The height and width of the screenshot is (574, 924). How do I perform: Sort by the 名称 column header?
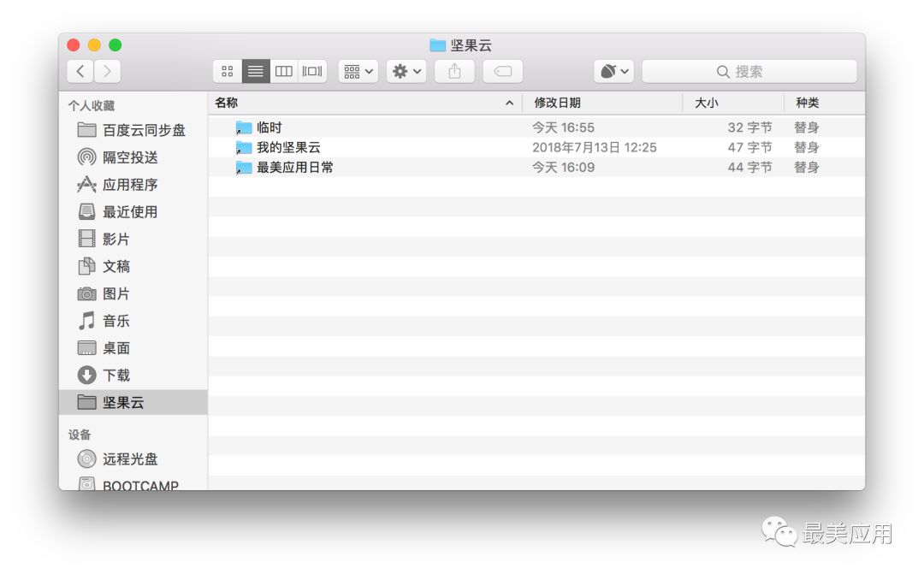(x=365, y=103)
